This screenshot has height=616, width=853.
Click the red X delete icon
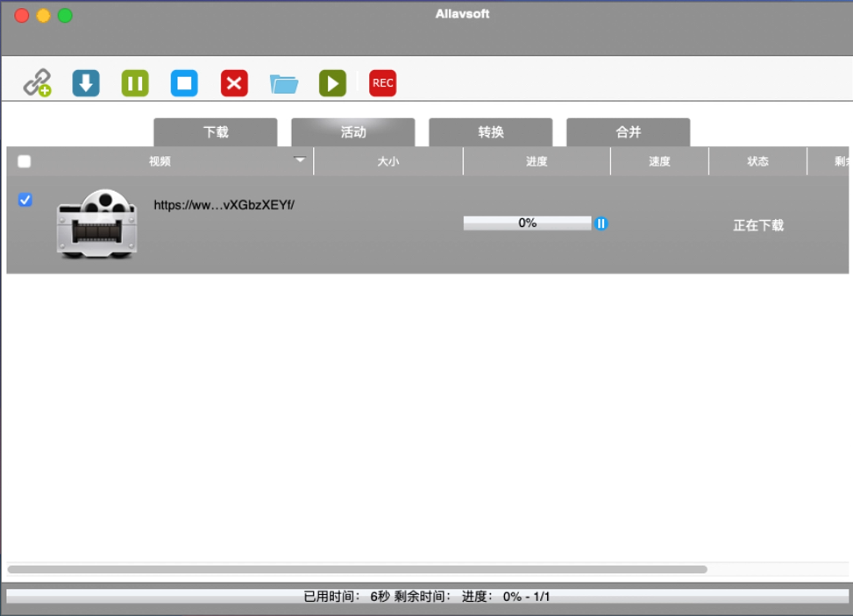coord(234,83)
